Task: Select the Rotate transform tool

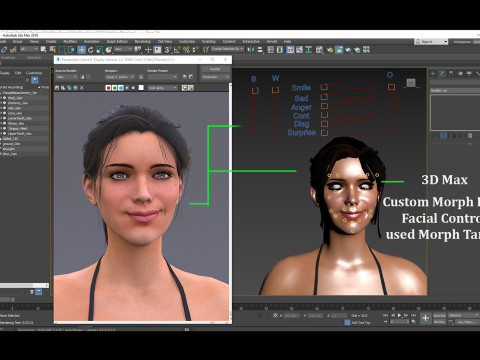Action: 90,50
